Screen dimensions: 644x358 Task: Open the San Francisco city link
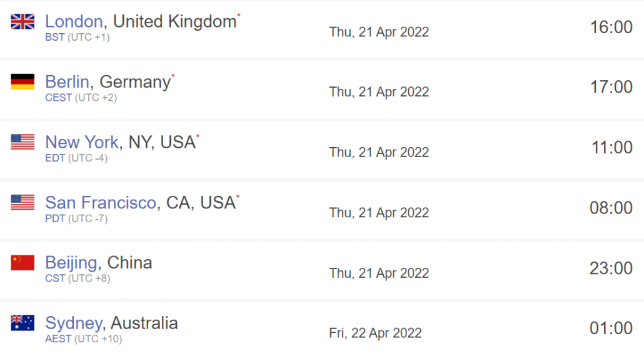[101, 203]
